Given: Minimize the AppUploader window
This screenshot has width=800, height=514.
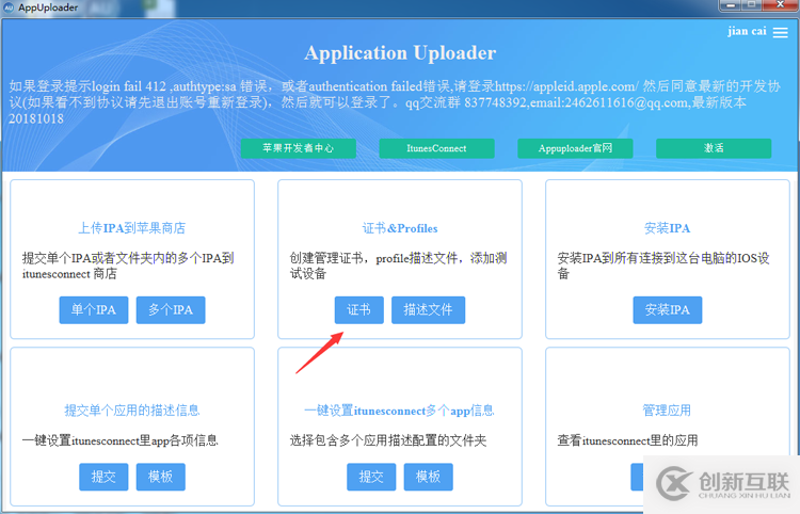Looking at the screenshot, I should pyautogui.click(x=731, y=5).
